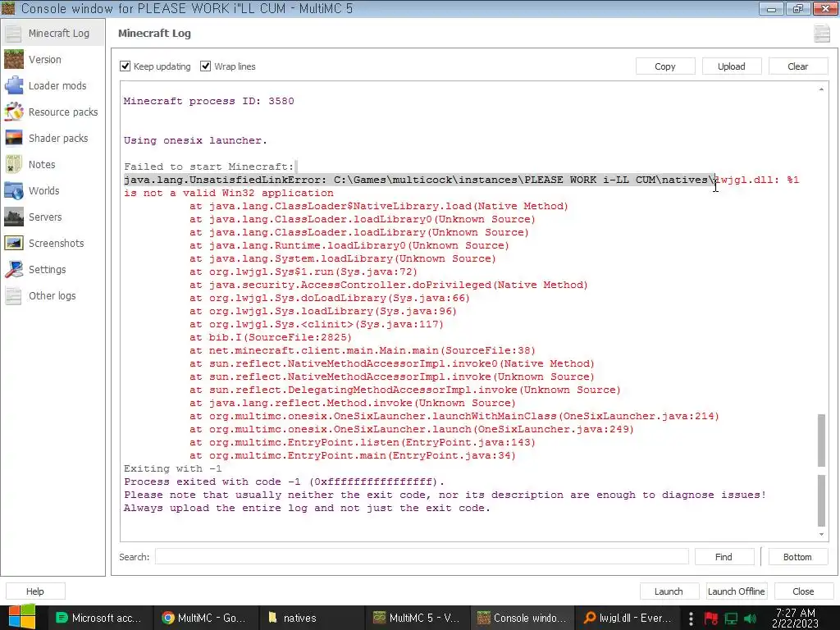The width and height of the screenshot is (840, 630).
Task: Click 'Always upload the entire log' line
Action: tap(307, 508)
